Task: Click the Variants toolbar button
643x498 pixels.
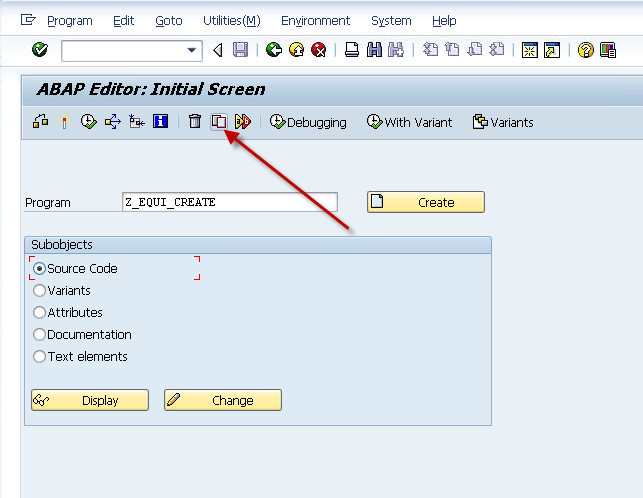Action: pyautogui.click(x=503, y=122)
